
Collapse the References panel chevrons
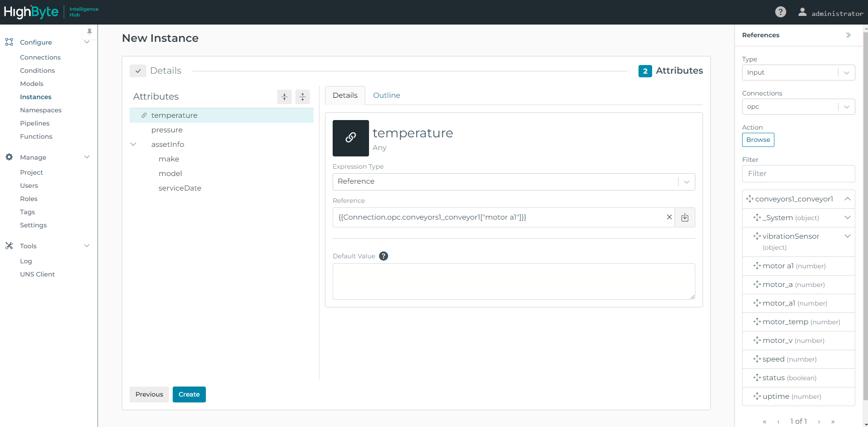tap(848, 35)
